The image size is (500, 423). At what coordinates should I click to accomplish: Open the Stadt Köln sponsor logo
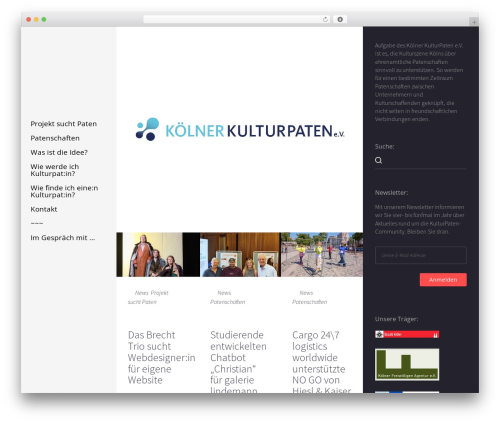point(407,334)
